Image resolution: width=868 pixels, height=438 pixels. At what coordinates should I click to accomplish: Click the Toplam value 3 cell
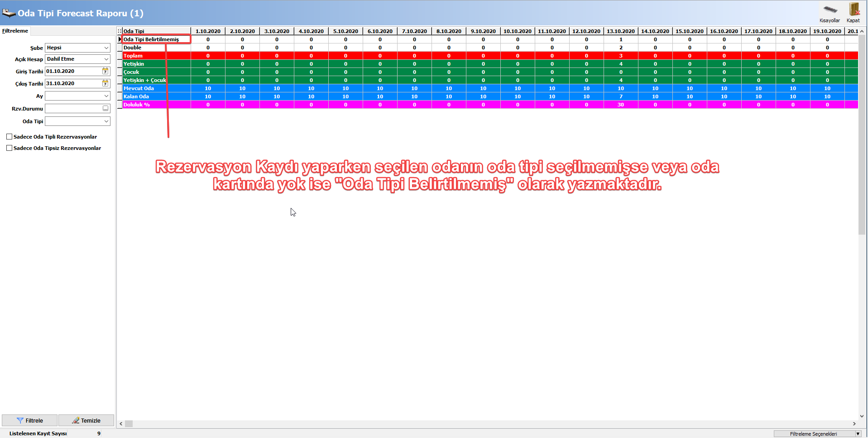click(621, 56)
